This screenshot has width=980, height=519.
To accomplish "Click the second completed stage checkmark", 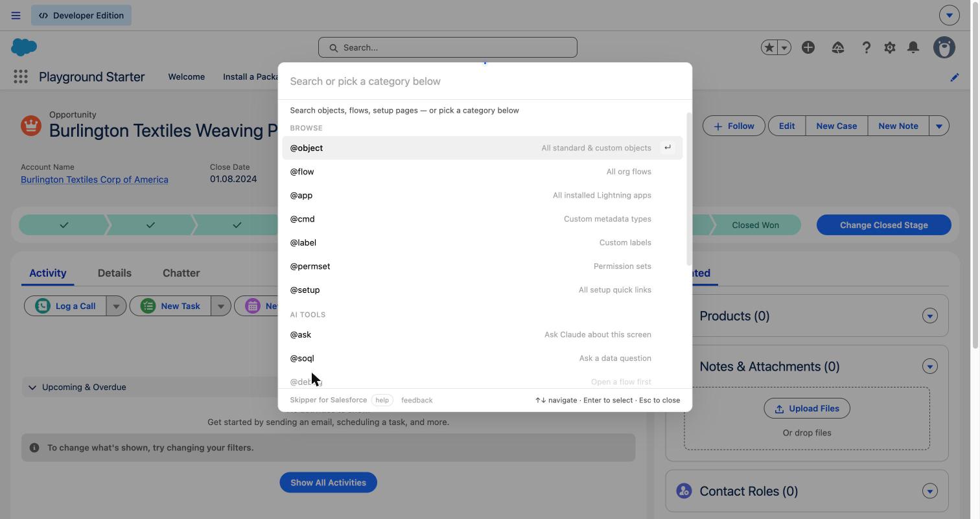I will (150, 225).
